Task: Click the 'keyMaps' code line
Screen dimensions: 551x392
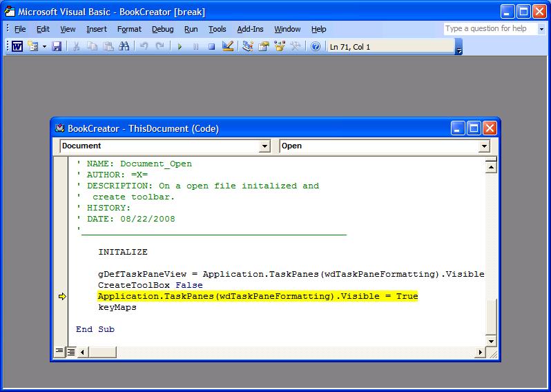Action: coord(117,307)
